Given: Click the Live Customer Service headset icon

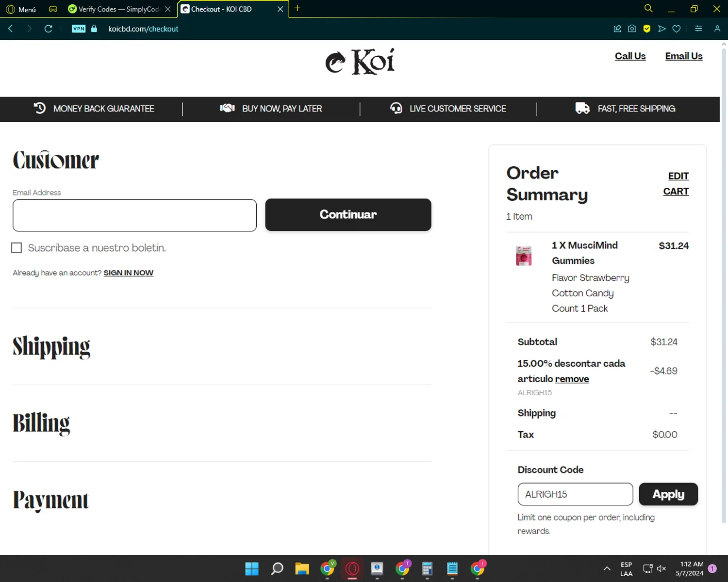Looking at the screenshot, I should 396,108.
